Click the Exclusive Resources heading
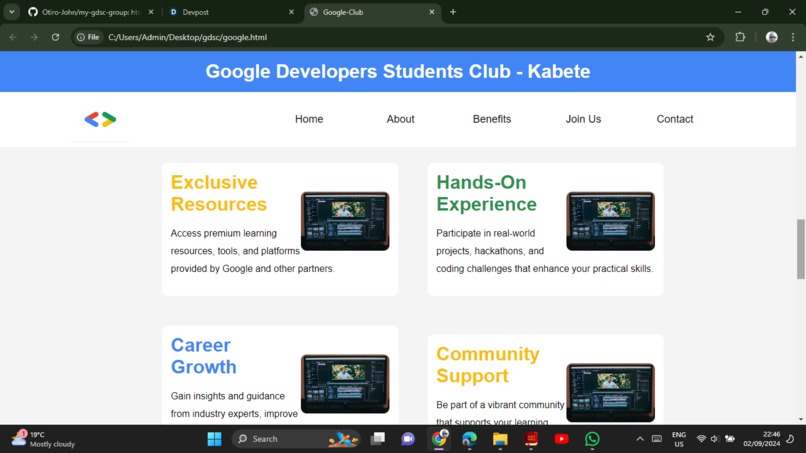Viewport: 806px width, 453px height. coord(218,193)
